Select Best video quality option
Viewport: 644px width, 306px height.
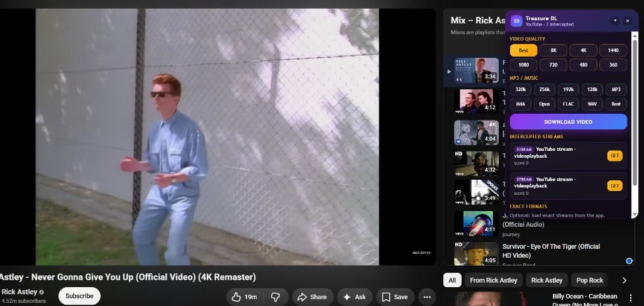pyautogui.click(x=523, y=50)
